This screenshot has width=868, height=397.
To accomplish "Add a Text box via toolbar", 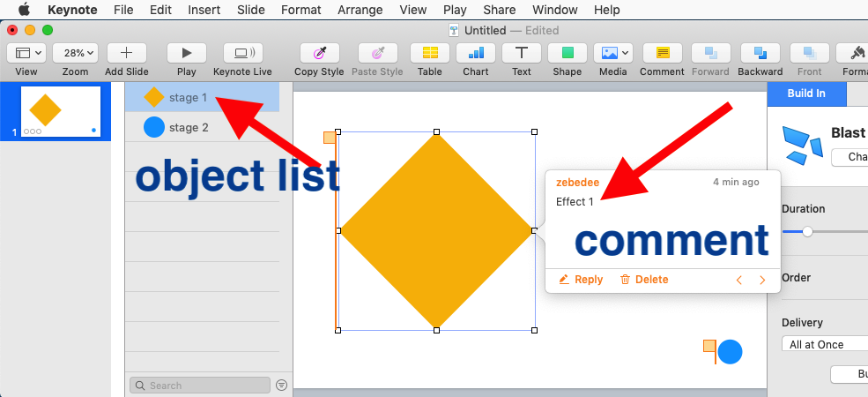I will point(522,53).
